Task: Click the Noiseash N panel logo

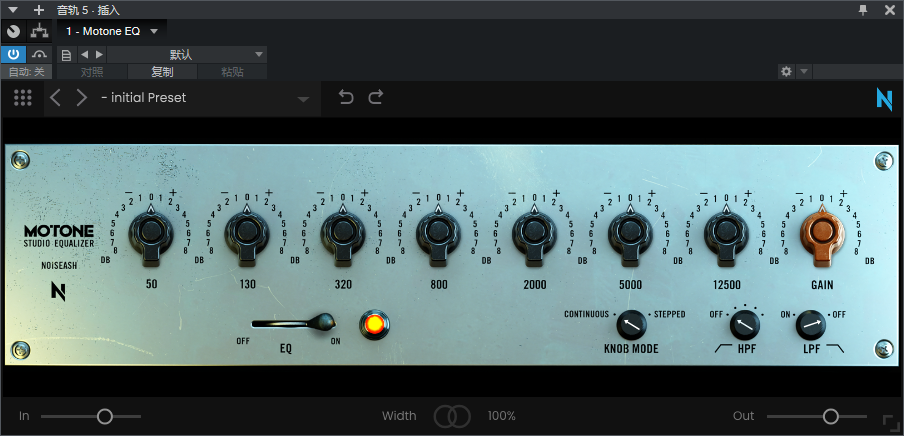Action: pos(59,291)
